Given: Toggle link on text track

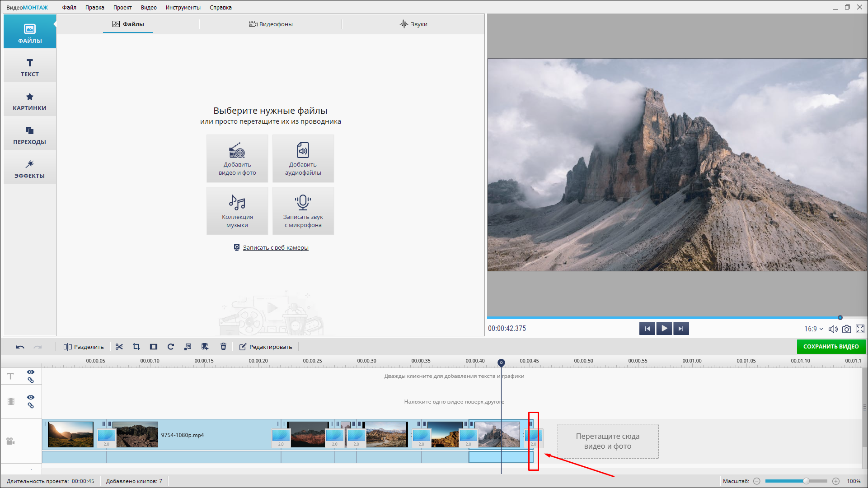Looking at the screenshot, I should 31,380.
